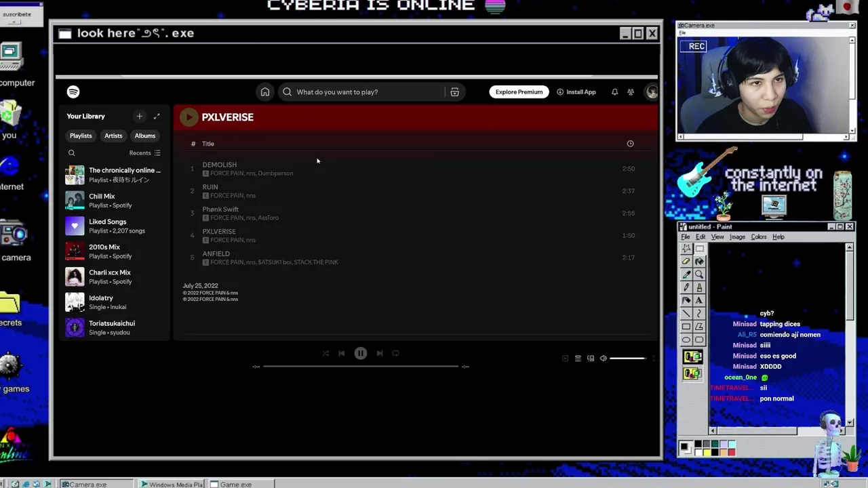868x488 pixels.
Task: Mute the Spotify volume speaker icon
Action: 603,358
